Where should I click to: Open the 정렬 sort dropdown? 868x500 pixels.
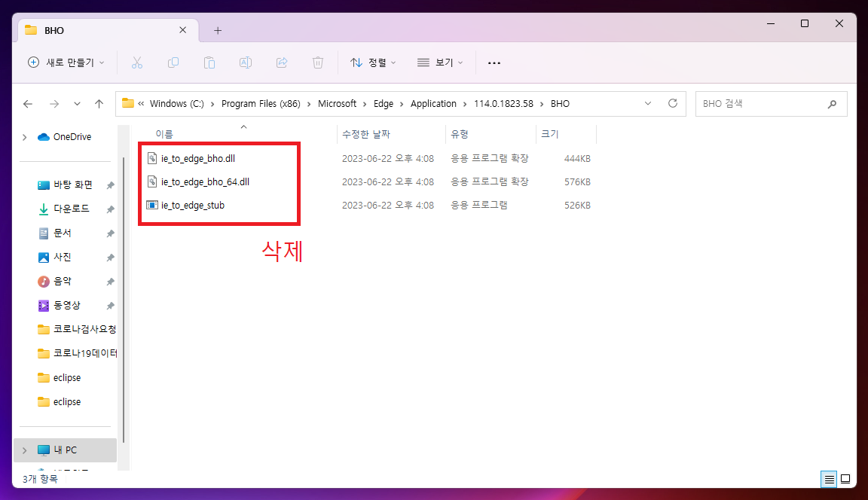pos(373,62)
